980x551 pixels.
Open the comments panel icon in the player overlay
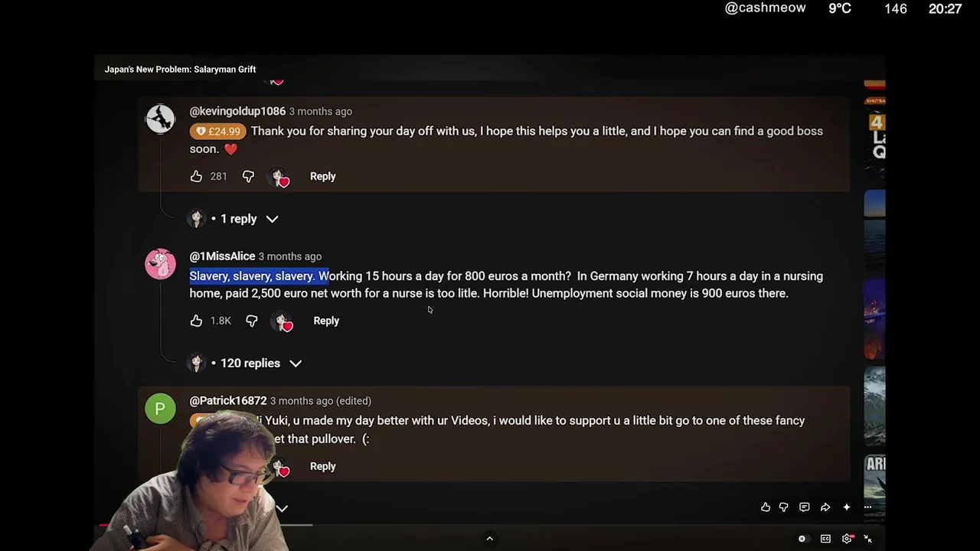(x=805, y=507)
